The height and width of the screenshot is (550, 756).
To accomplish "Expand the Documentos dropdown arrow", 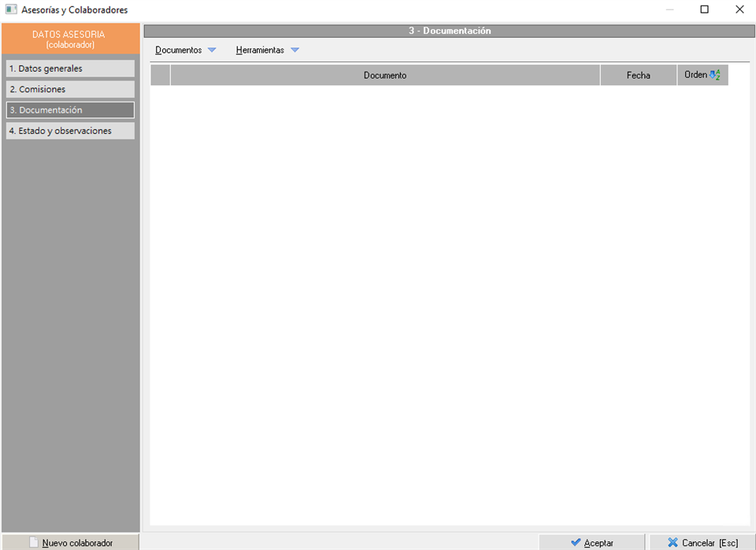I will [211, 50].
